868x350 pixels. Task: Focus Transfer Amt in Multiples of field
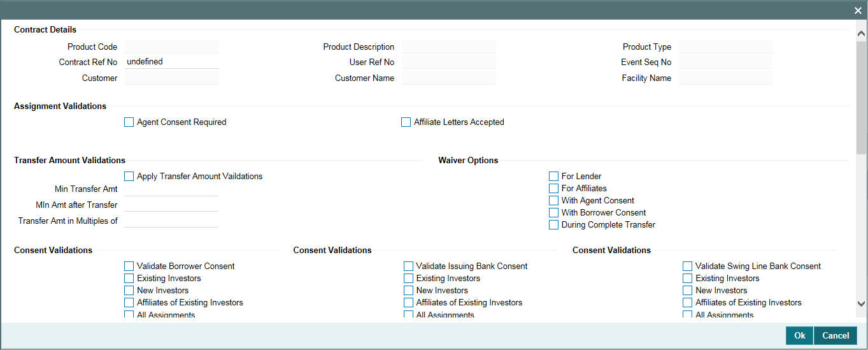pos(172,221)
